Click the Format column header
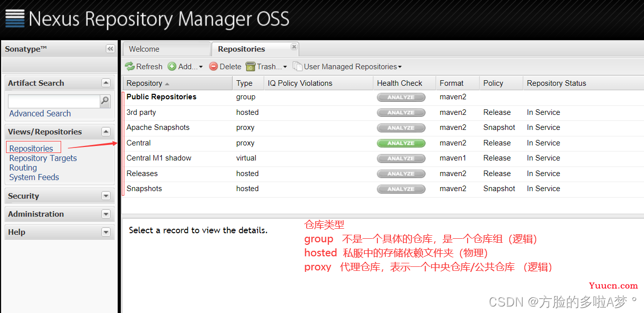Image resolution: width=644 pixels, height=313 pixels. (x=458, y=83)
